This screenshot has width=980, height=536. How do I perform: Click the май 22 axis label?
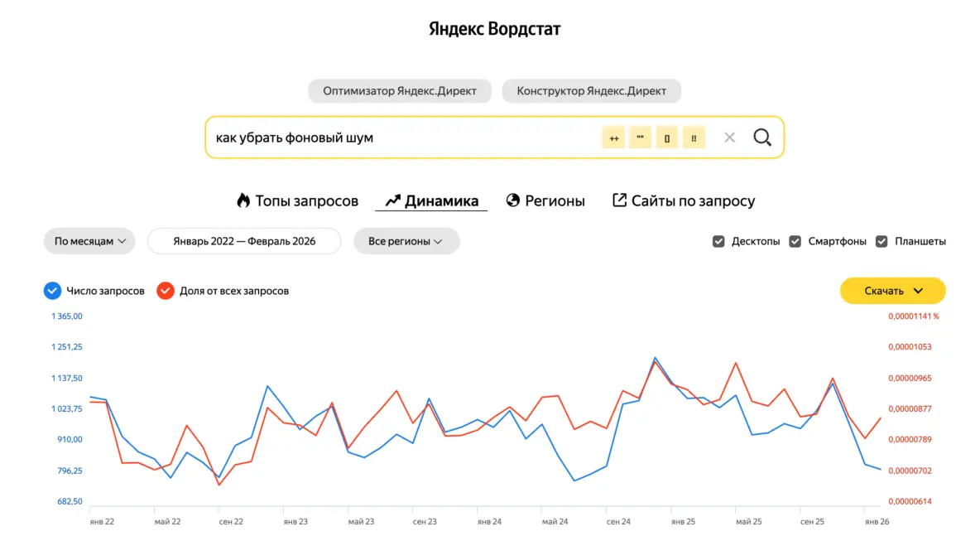[x=167, y=522]
